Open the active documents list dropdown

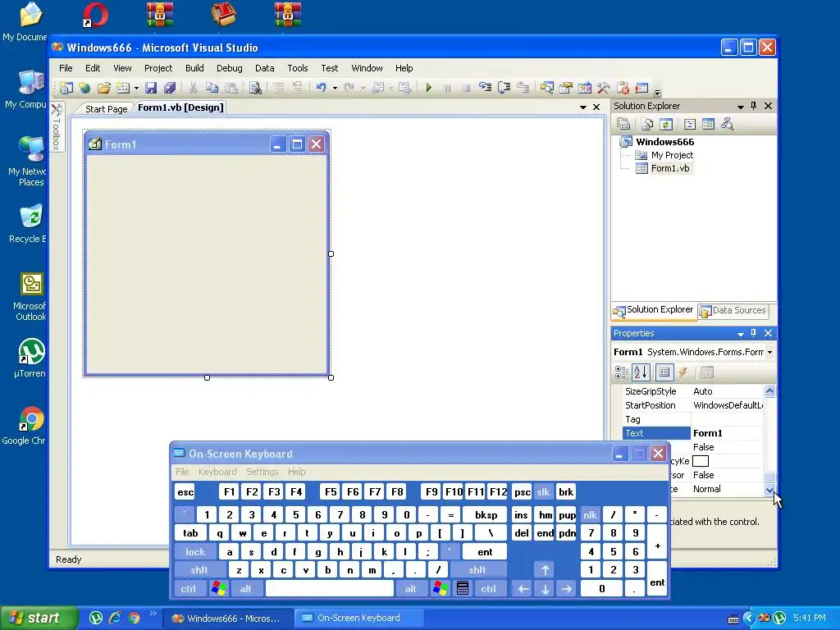[583, 107]
